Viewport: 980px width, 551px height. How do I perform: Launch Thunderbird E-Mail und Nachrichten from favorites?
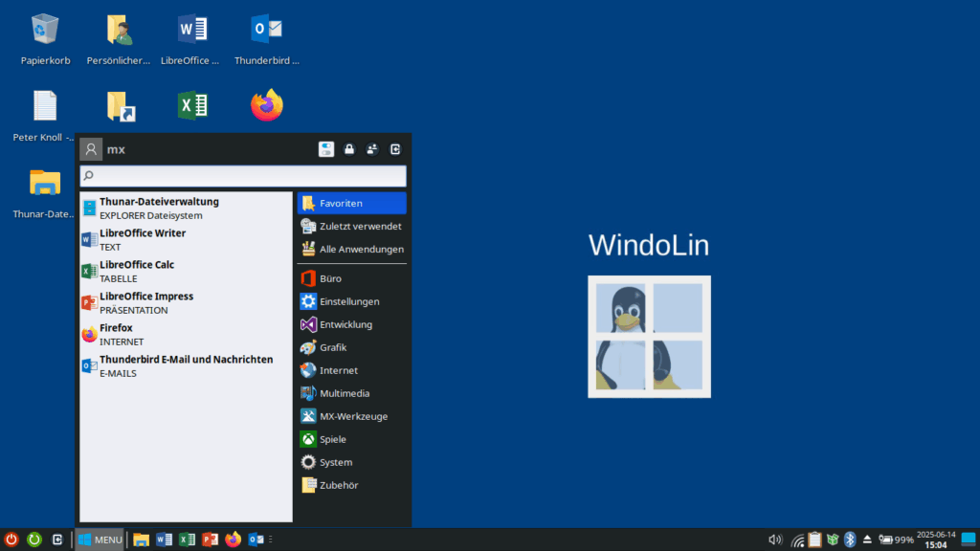pos(186,366)
